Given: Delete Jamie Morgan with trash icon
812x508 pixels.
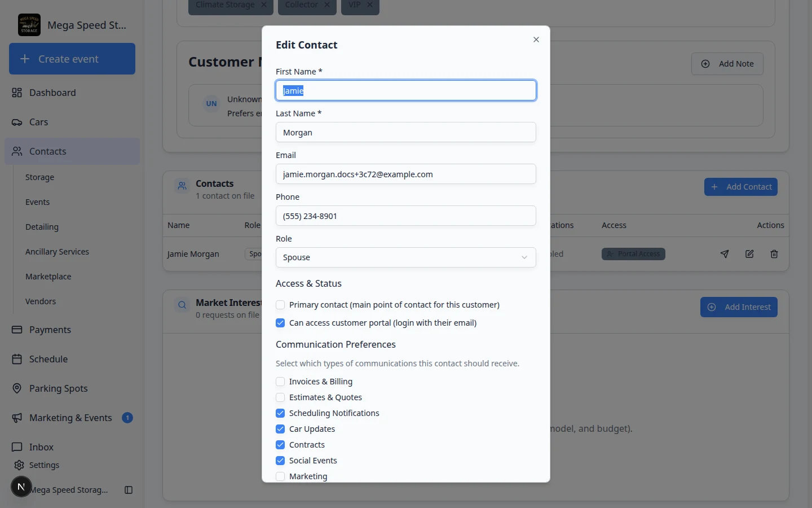Looking at the screenshot, I should point(774,254).
